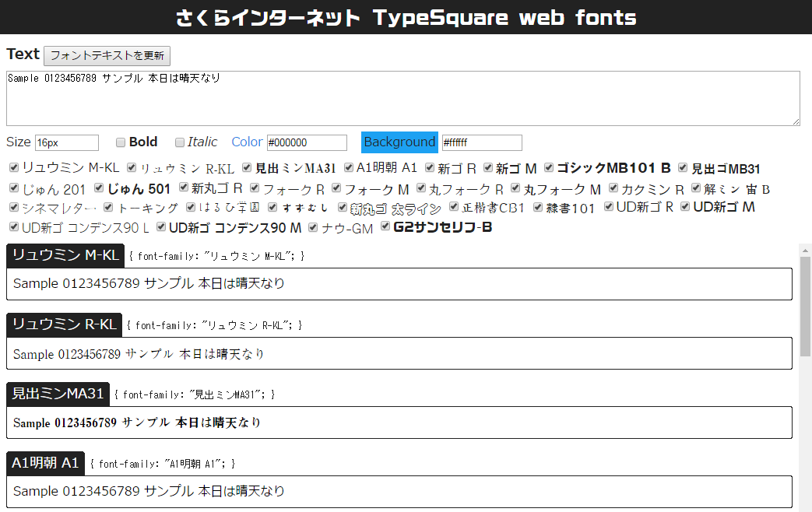Click the CSS code font-family: "リュウミン M-KL"
Image resolution: width=812 pixels, height=512 pixels.
point(216,256)
